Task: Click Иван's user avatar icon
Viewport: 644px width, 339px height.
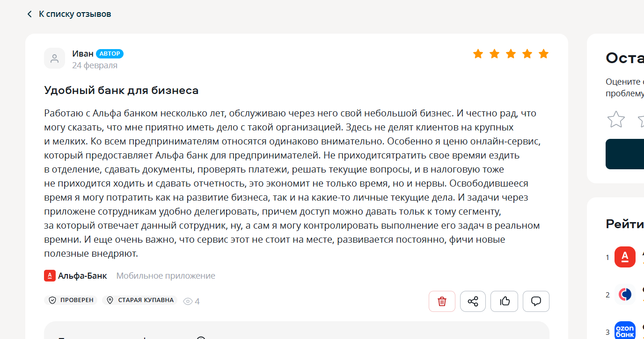Action: coord(54,58)
